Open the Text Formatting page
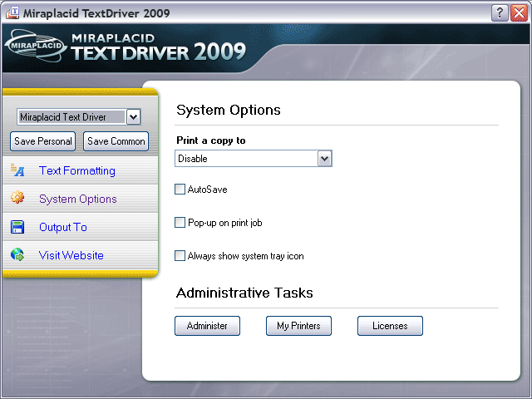 (x=77, y=170)
